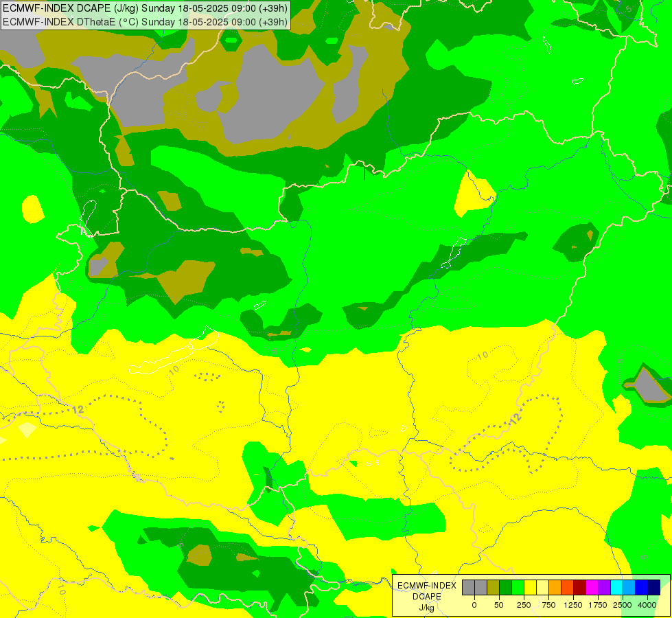
Task: Click the DCAPE J/kg header line
Action: pos(146,8)
